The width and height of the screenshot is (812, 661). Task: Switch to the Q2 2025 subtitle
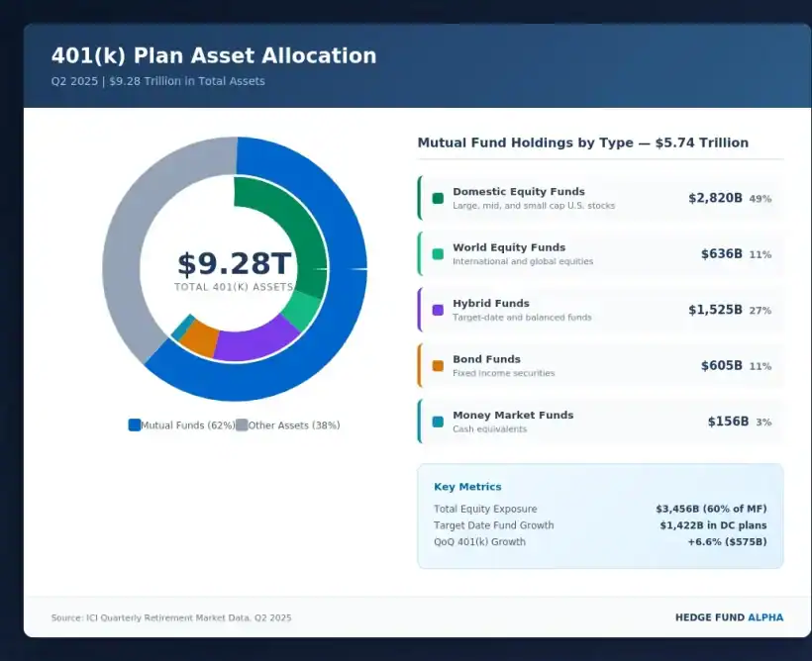pos(158,80)
